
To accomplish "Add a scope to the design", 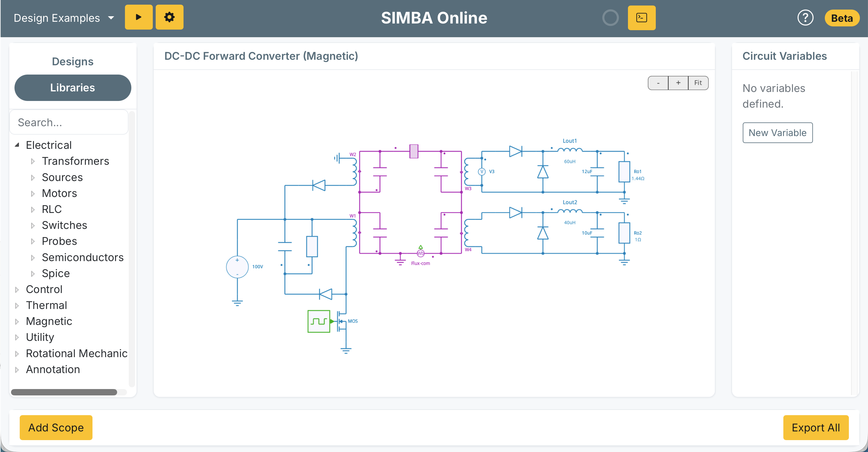I will click(56, 428).
